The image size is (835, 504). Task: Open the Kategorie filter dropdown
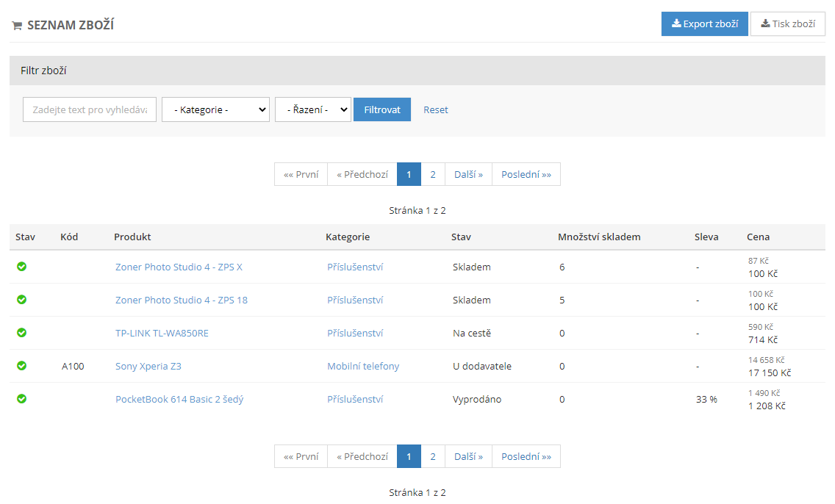point(215,109)
